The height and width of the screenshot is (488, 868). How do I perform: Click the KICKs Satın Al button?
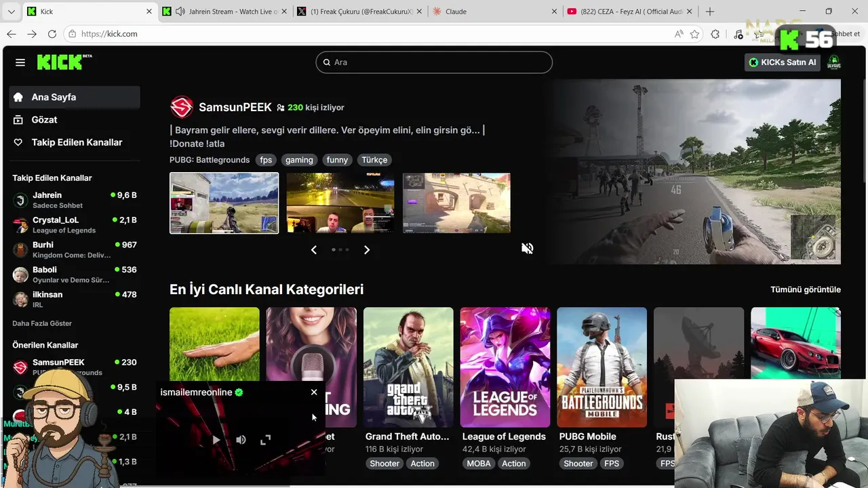783,62
